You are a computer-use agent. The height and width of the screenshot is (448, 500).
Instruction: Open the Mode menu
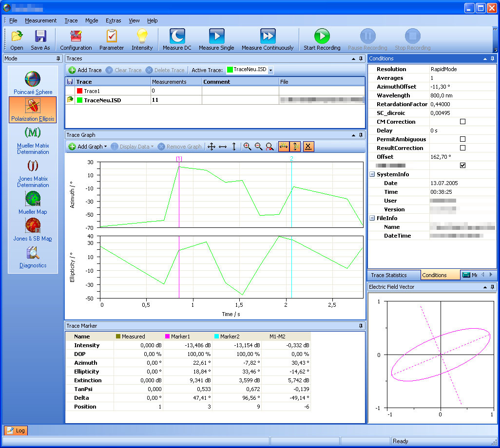pyautogui.click(x=92, y=20)
